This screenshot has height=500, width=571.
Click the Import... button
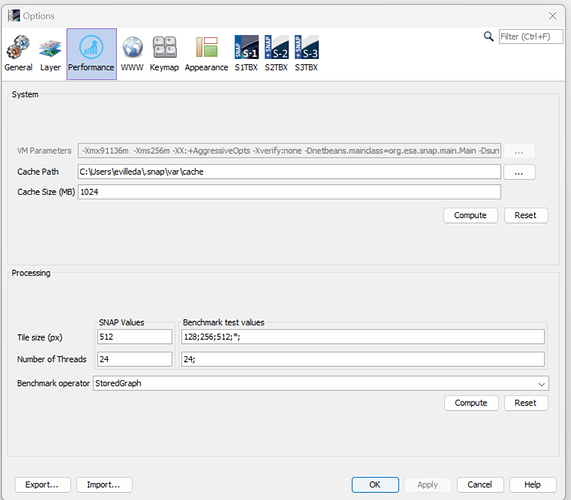104,485
